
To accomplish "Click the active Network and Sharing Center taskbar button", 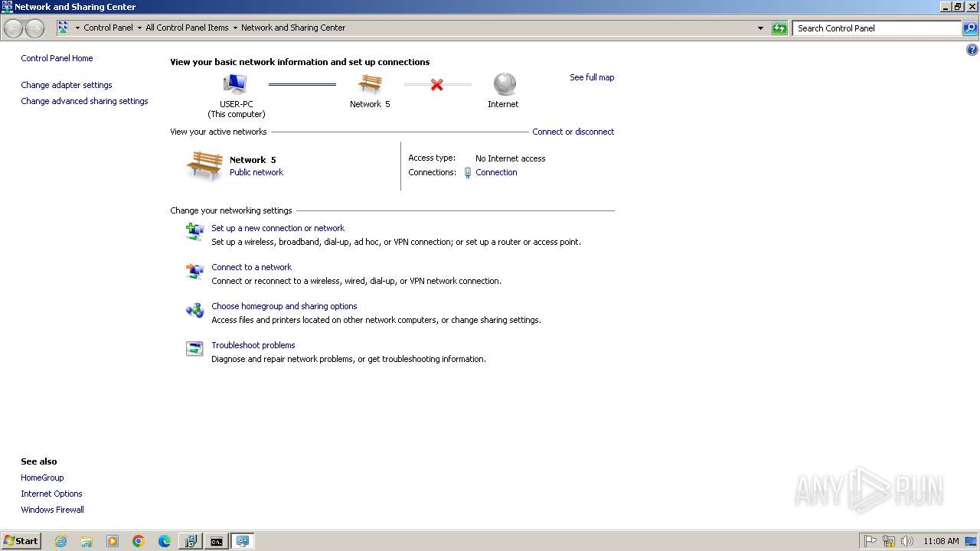I will pos(243,541).
